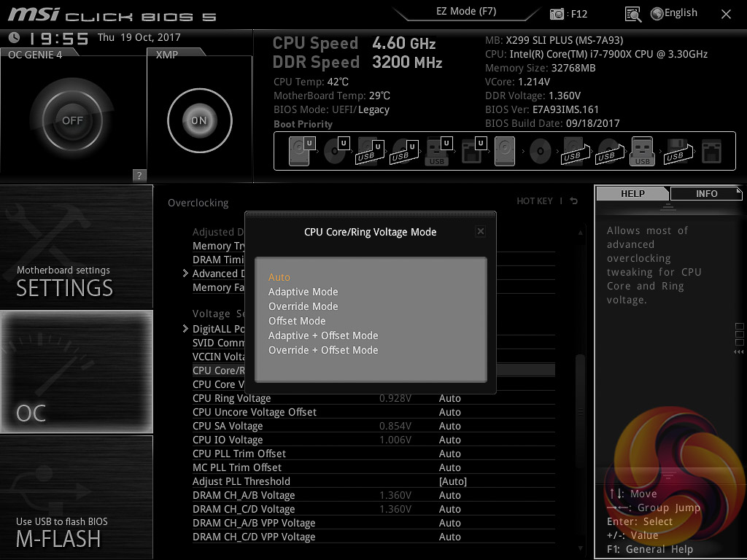Screen dimensions: 747x560
Task: Edit the CPU IO Voltage Auto value
Action: click(449, 440)
